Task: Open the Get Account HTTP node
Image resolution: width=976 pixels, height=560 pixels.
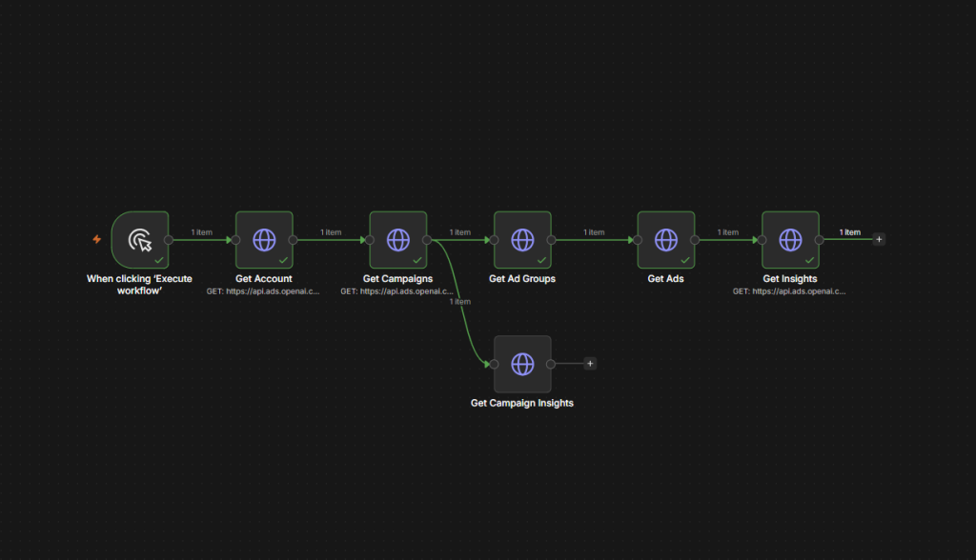Action: point(264,240)
